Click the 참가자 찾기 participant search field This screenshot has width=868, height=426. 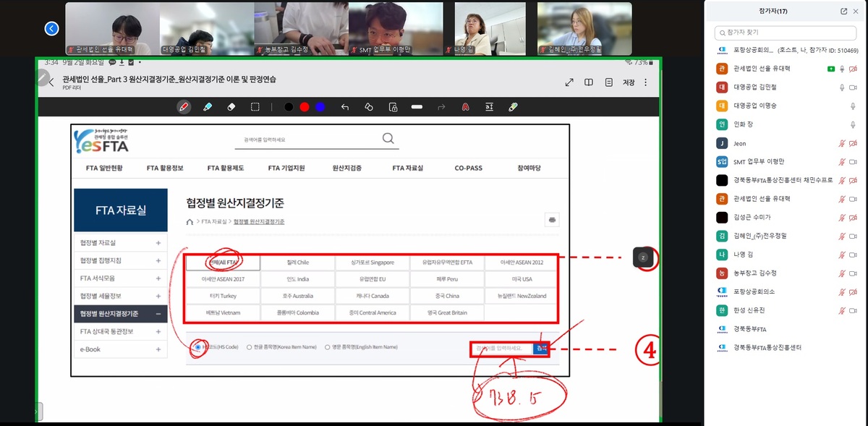pyautogui.click(x=786, y=33)
